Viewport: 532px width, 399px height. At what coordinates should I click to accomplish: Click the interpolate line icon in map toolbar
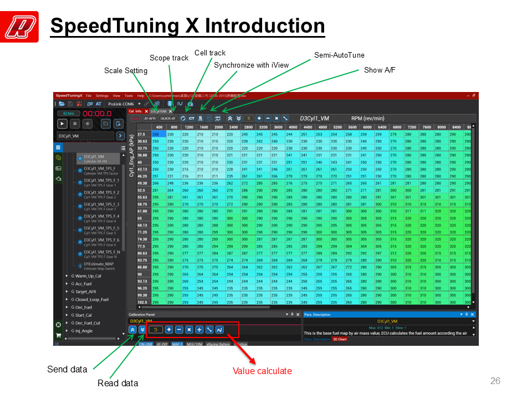(285, 119)
